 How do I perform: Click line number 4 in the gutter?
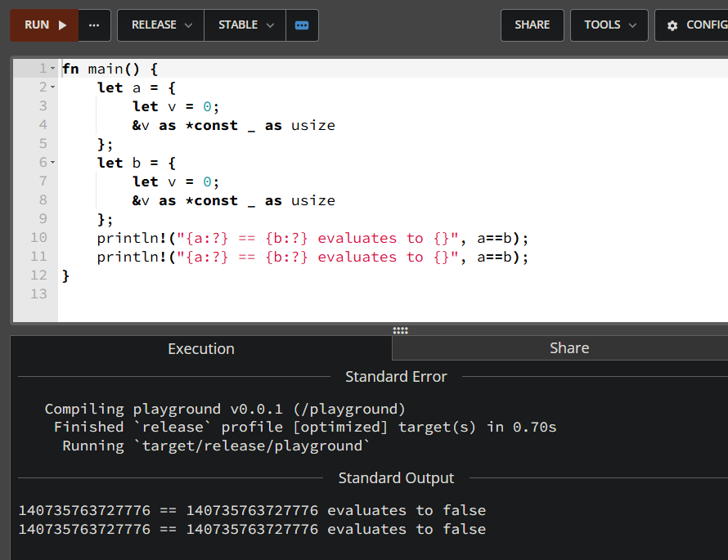43,125
